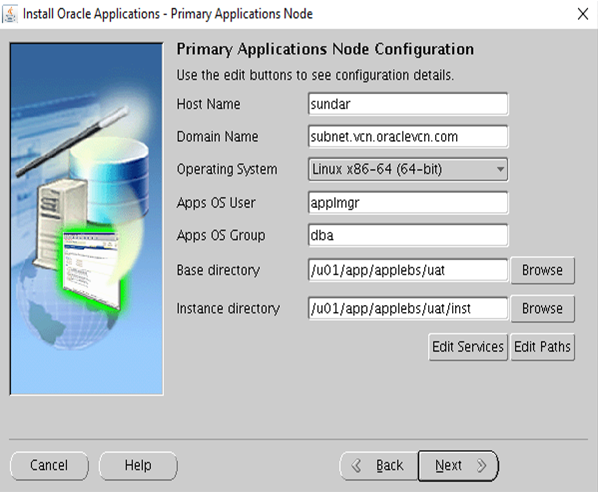Click the Host Name field containing sundar
Image resolution: width=598 pixels, height=492 pixels.
(x=408, y=104)
